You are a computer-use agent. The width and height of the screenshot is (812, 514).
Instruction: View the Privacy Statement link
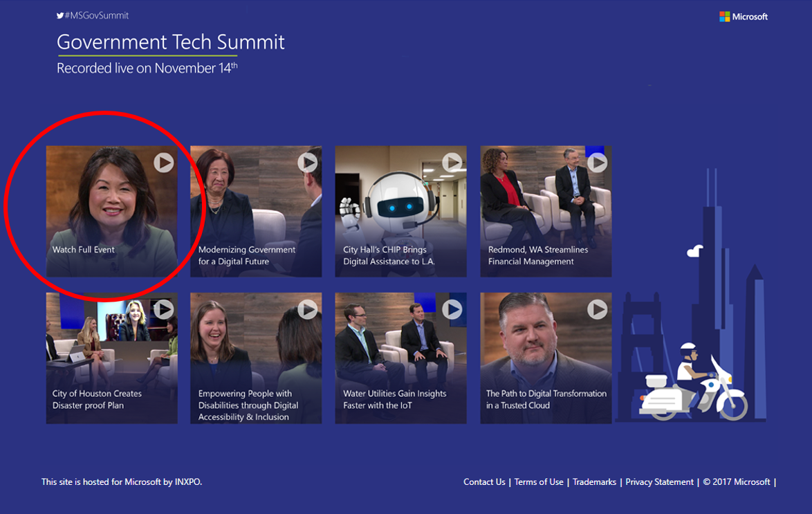click(x=659, y=482)
